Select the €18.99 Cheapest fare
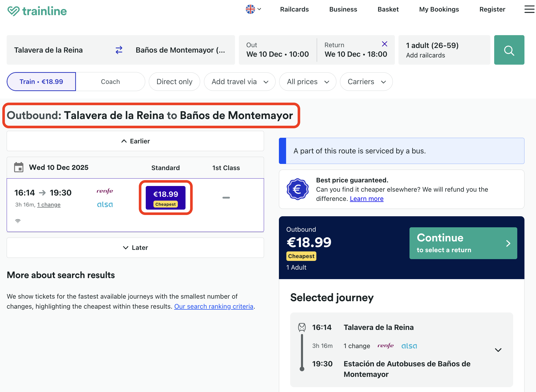The height and width of the screenshot is (392, 536). 165,197
